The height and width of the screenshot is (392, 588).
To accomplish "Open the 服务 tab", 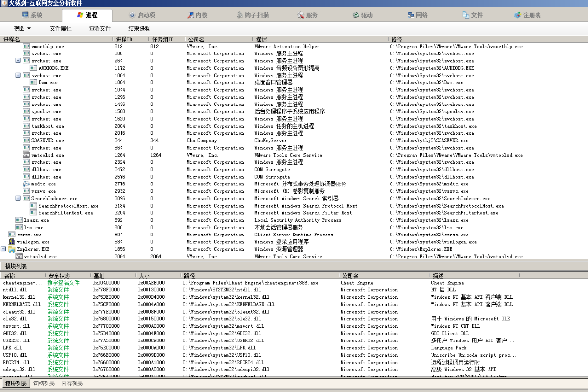I will [308, 15].
